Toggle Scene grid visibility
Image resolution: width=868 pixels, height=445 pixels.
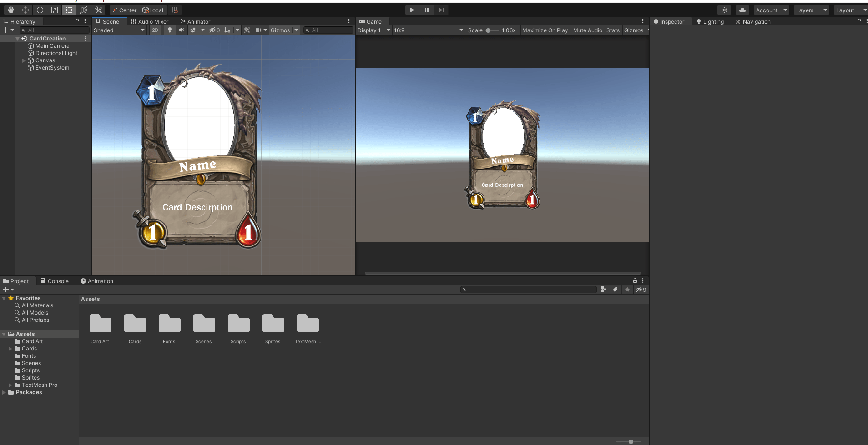coord(227,30)
